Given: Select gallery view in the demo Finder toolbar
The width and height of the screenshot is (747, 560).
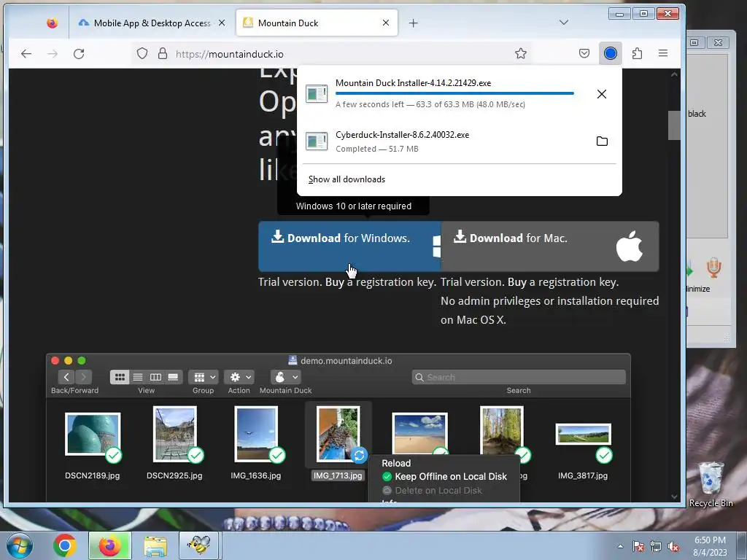Looking at the screenshot, I should click(x=173, y=377).
